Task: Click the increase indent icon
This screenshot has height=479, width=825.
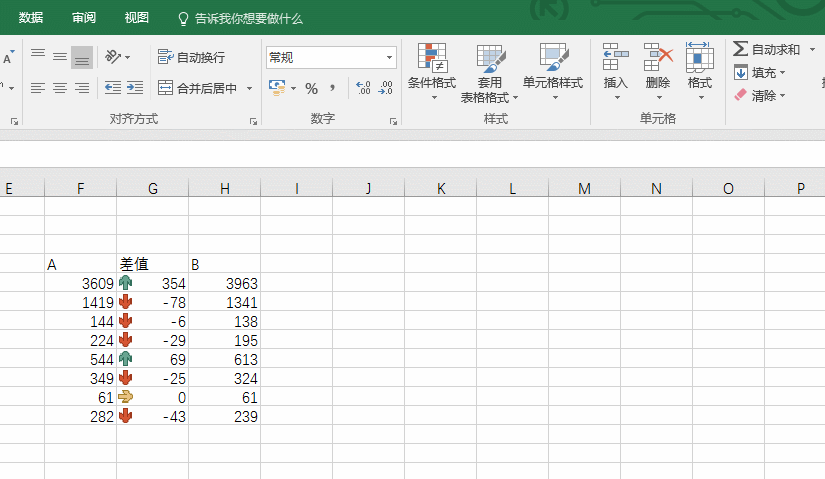Action: click(x=134, y=88)
